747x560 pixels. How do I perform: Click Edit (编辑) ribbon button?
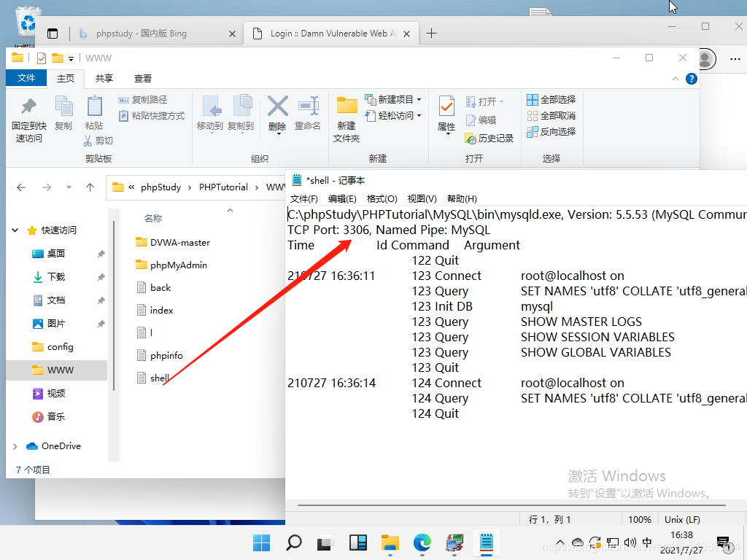481,120
